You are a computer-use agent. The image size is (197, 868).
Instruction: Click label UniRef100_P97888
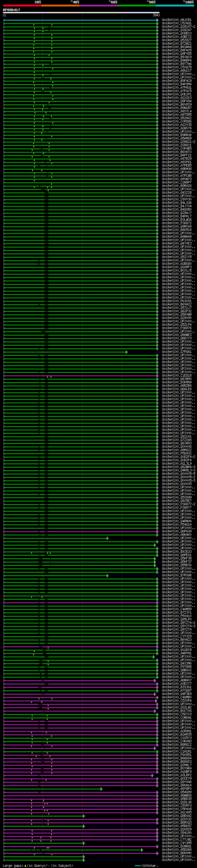(177, 667)
